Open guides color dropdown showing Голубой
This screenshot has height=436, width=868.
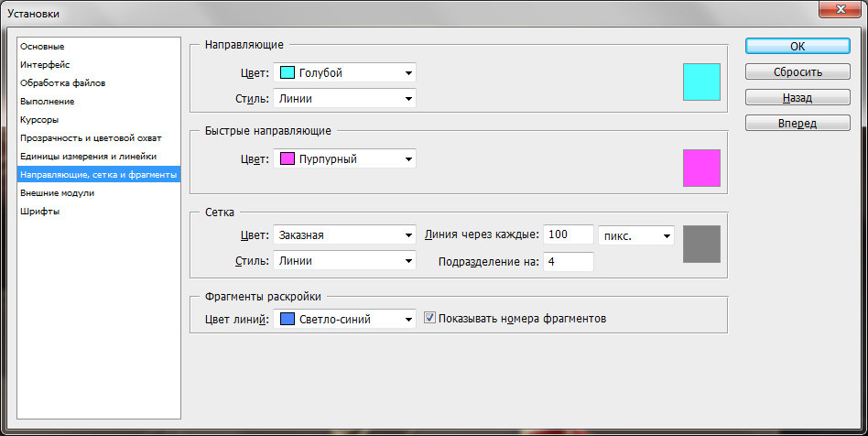[x=344, y=72]
